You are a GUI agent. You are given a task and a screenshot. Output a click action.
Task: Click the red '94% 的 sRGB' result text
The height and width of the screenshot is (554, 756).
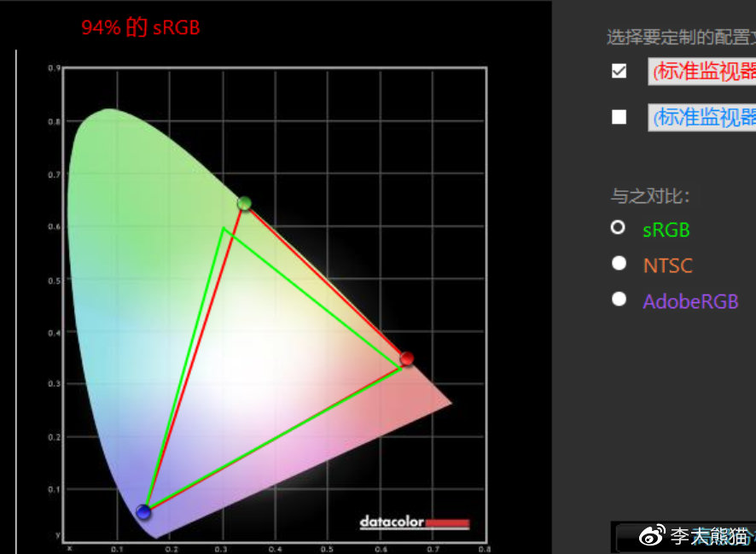point(141,27)
